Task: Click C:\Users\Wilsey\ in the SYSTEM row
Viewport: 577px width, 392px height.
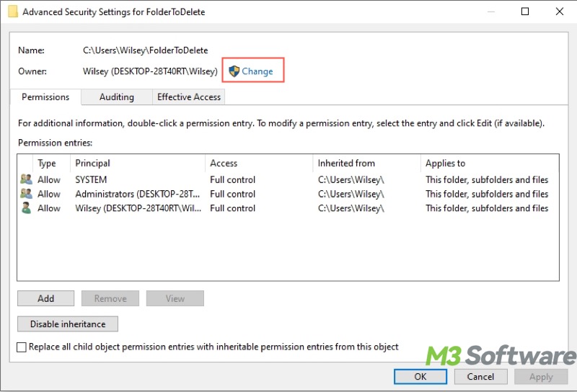Action: [351, 180]
